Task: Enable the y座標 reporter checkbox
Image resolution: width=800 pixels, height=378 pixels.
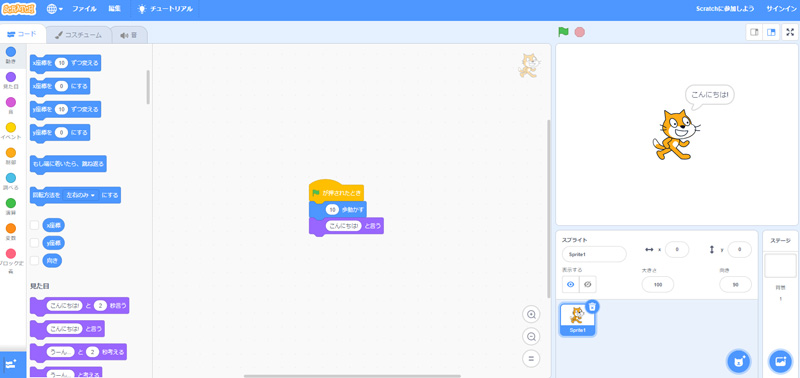Action: (34, 243)
